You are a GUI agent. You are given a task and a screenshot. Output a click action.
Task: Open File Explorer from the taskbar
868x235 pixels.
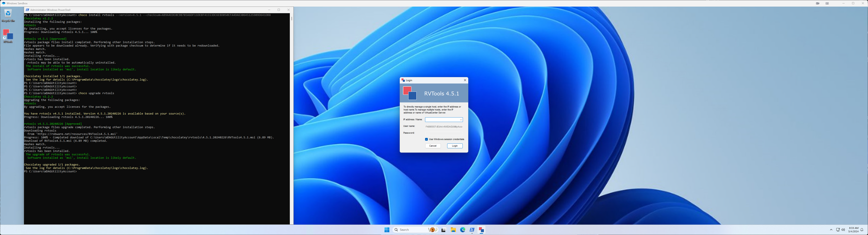tap(453, 230)
